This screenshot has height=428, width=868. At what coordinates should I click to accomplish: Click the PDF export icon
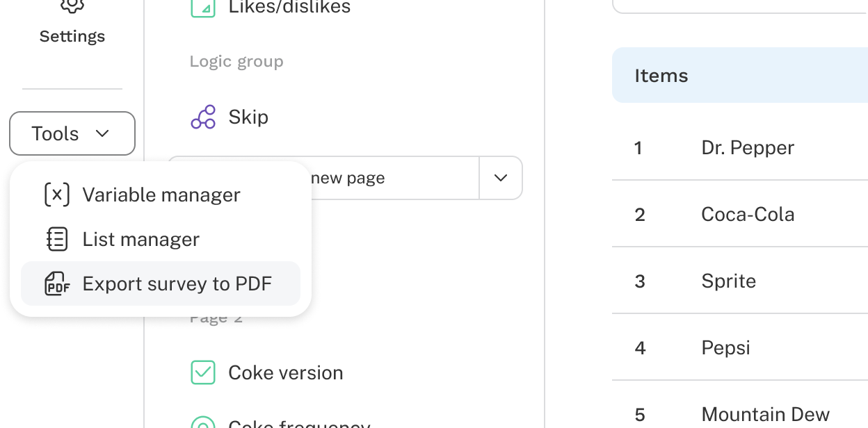click(56, 283)
